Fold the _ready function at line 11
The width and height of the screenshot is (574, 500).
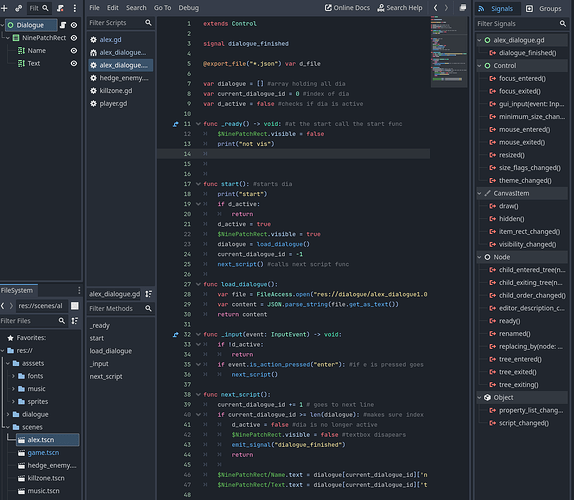point(198,124)
